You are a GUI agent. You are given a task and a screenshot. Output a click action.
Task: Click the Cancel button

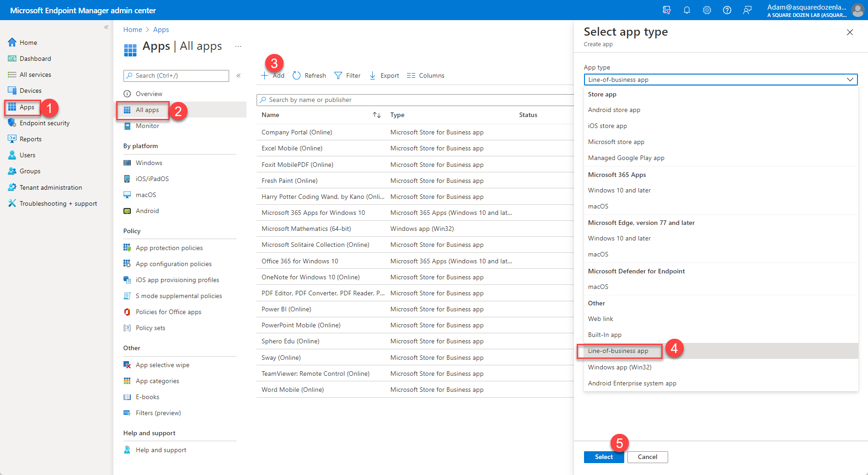[x=648, y=457]
